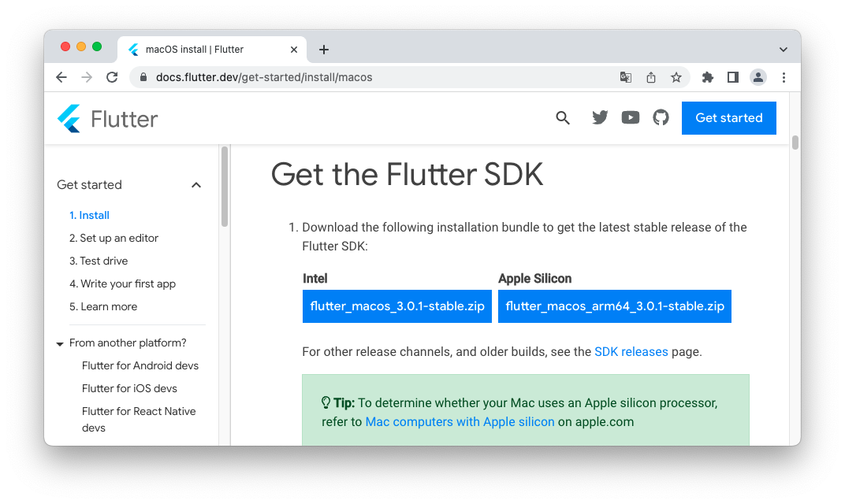
Task: Go to 3. Test drive
Action: (x=99, y=261)
